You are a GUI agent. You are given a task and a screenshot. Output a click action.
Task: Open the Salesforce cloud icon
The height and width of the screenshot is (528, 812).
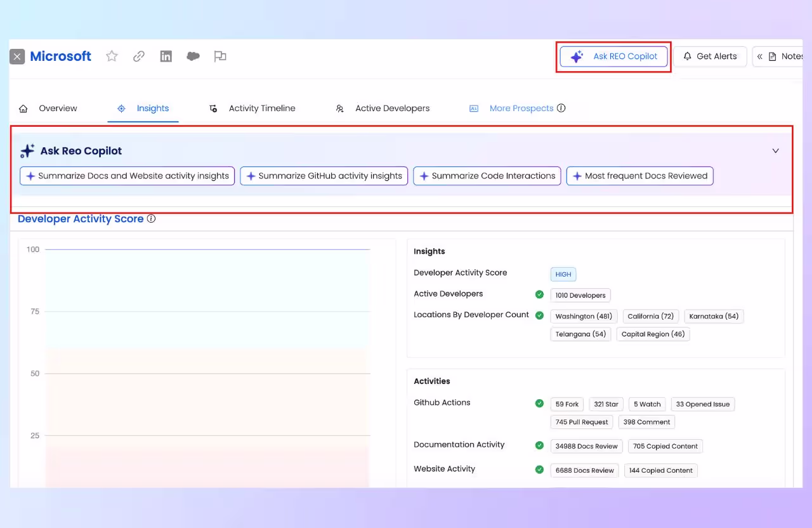(x=193, y=56)
